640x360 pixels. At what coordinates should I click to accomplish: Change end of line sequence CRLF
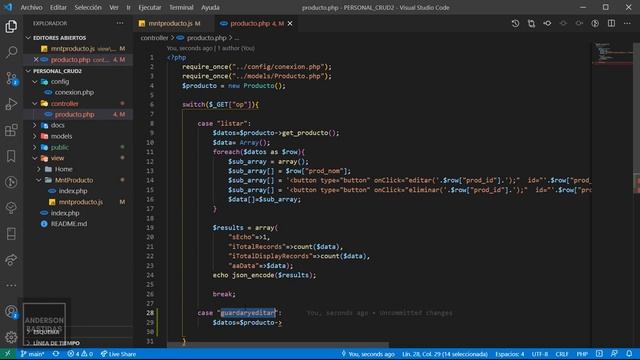(562, 354)
